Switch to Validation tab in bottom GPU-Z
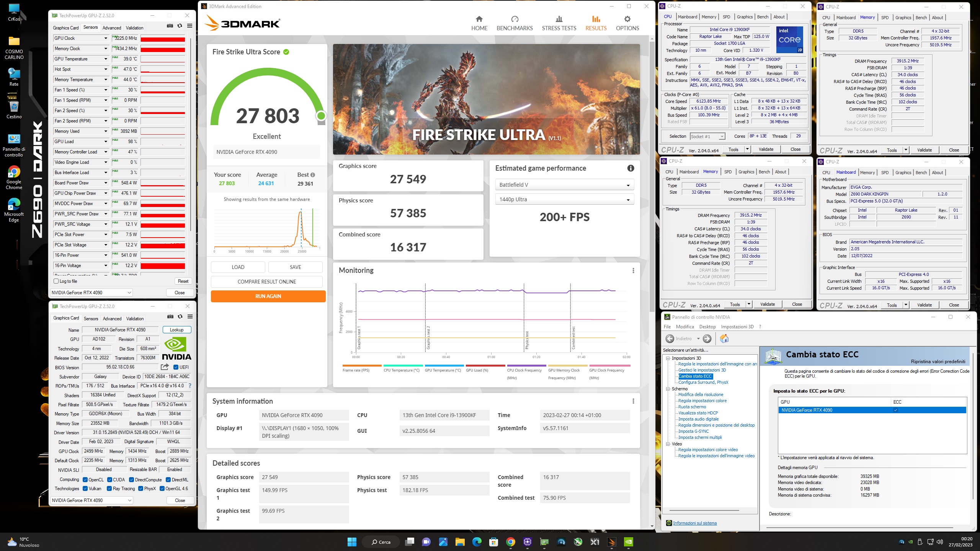Viewport: 980px width, 551px height. 135,319
